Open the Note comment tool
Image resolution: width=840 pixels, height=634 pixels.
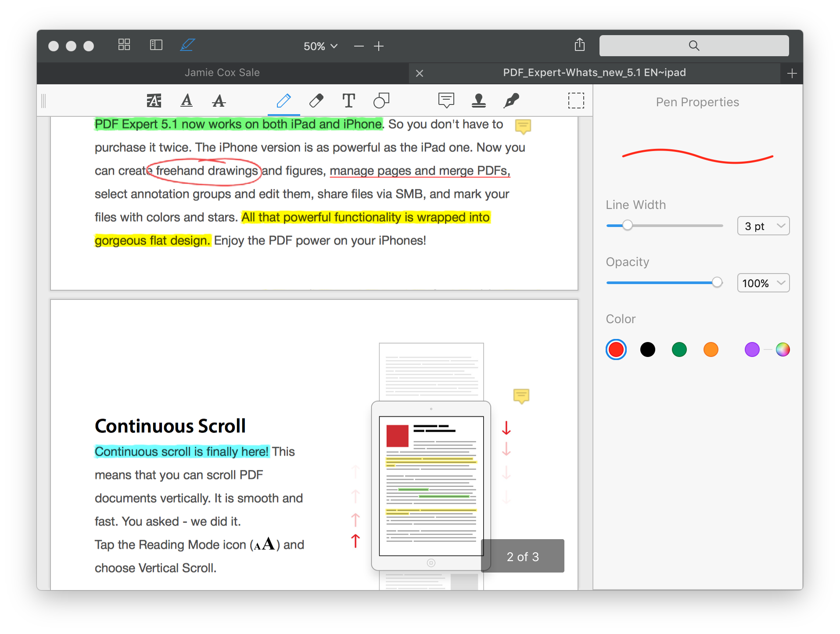point(446,101)
